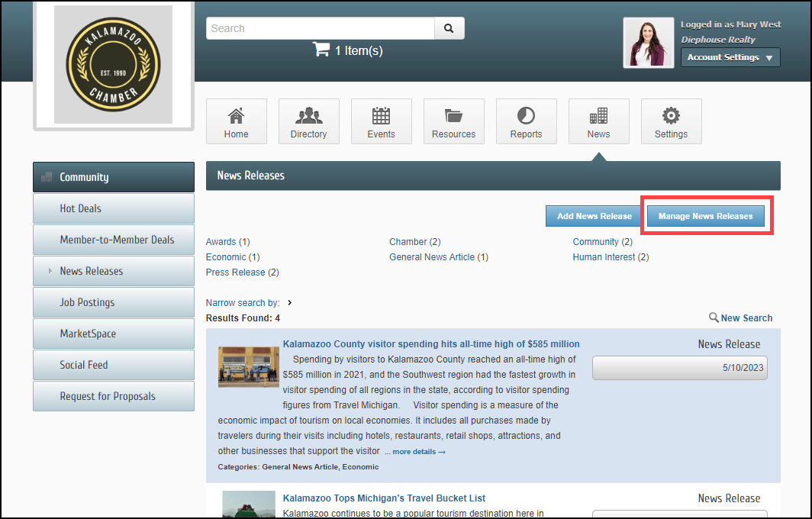Click the Kalamazoo Chamber logo
Viewport: 812px width, 519px height.
click(113, 65)
